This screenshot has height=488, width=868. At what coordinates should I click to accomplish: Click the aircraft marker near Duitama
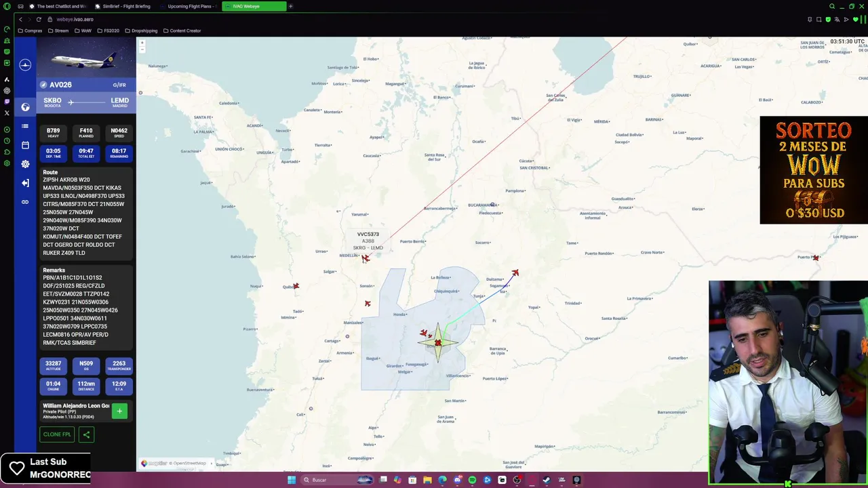coord(515,273)
